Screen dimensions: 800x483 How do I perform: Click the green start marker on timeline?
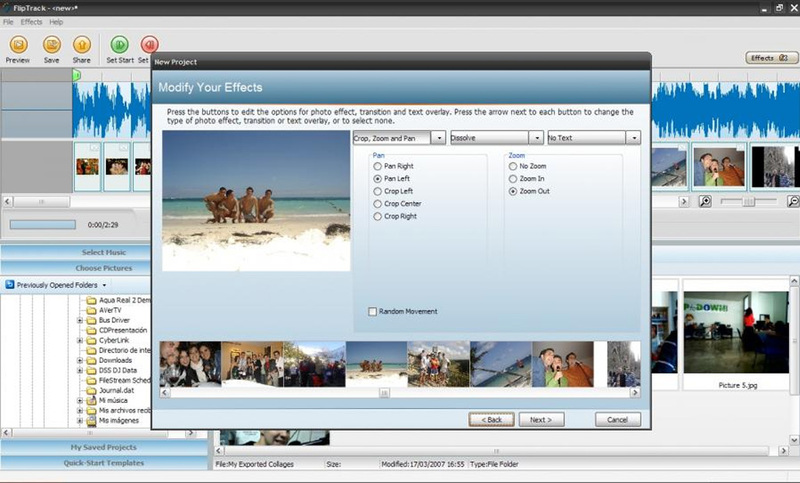click(76, 75)
